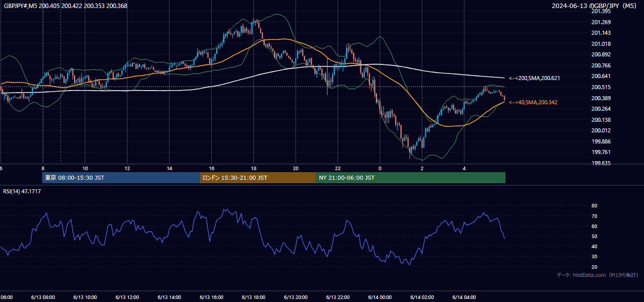The width and height of the screenshot is (644, 302).
Task: Click price axis label 200.012
Action: click(x=601, y=130)
